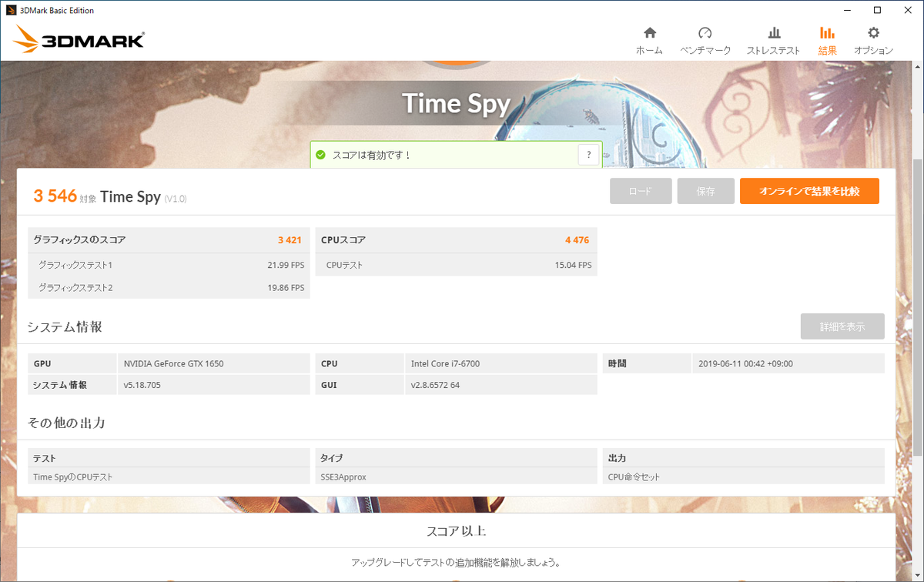Screen dimensions: 924x582
Task: Click the 15.04 FPS value
Action: pyautogui.click(x=573, y=266)
